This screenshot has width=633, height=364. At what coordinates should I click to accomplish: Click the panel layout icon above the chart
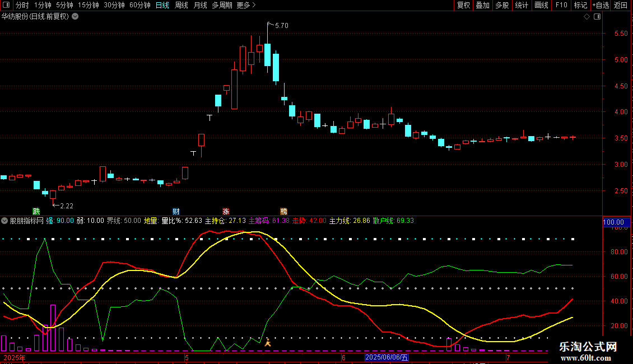tap(597, 17)
